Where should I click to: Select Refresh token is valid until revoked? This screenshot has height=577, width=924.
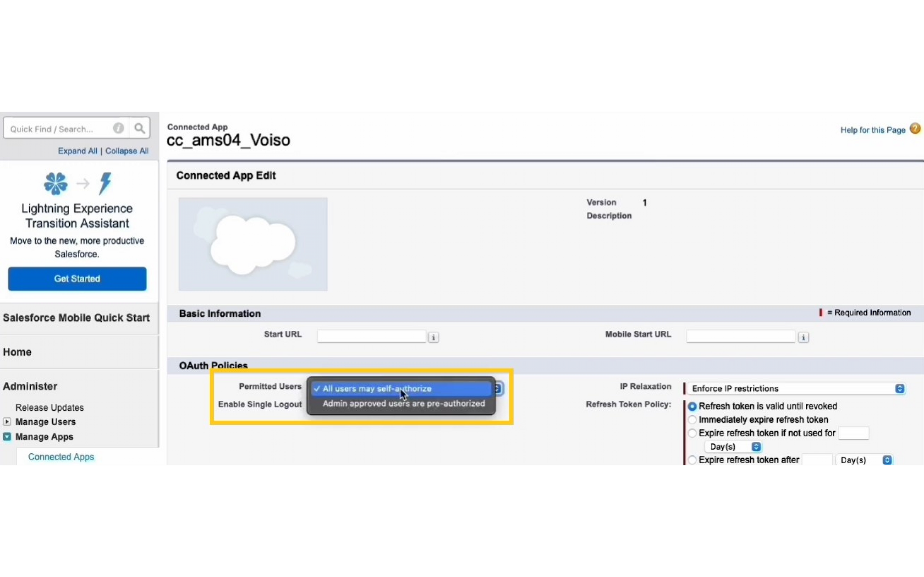tap(692, 406)
